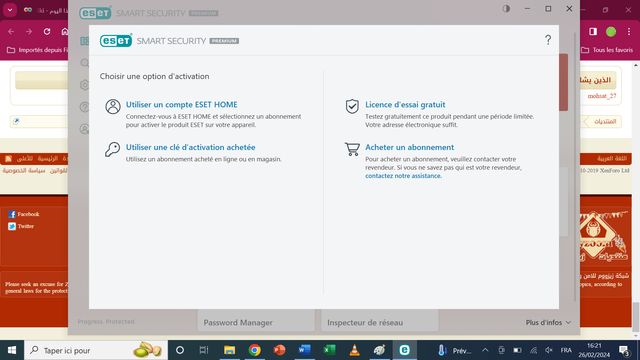Open Cortana circle icon on taskbar

tap(180, 350)
